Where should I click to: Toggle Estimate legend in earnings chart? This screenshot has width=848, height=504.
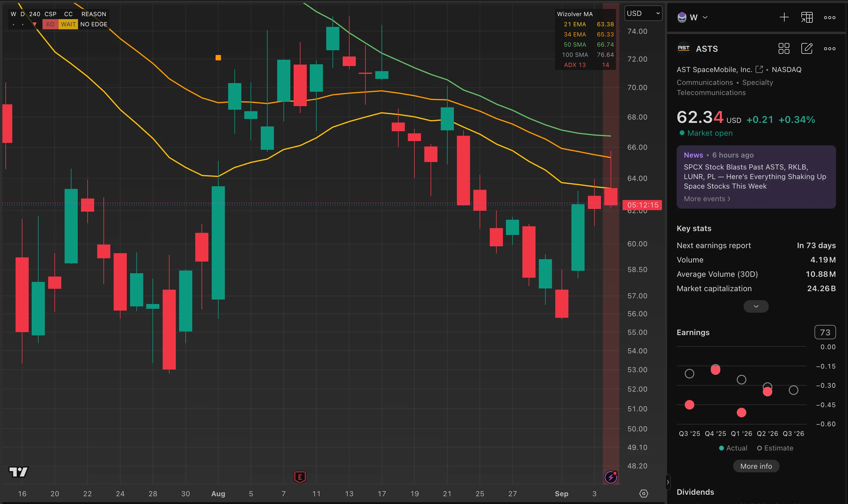(775, 448)
